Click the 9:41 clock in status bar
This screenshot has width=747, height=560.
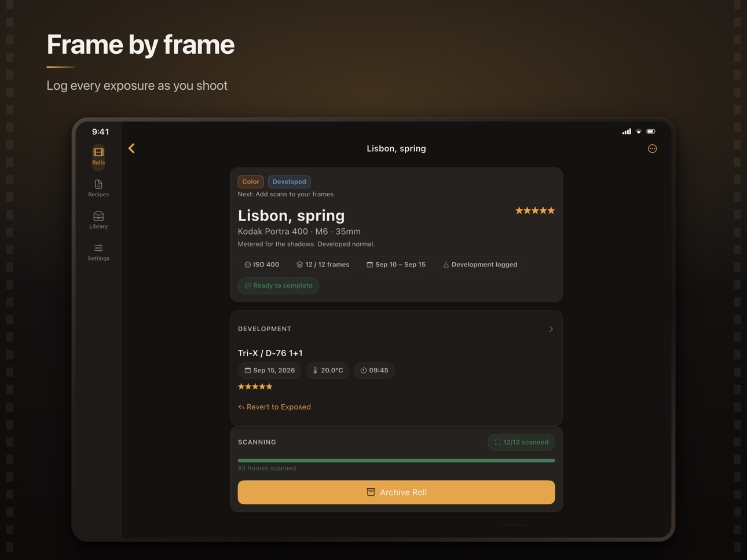(x=100, y=132)
